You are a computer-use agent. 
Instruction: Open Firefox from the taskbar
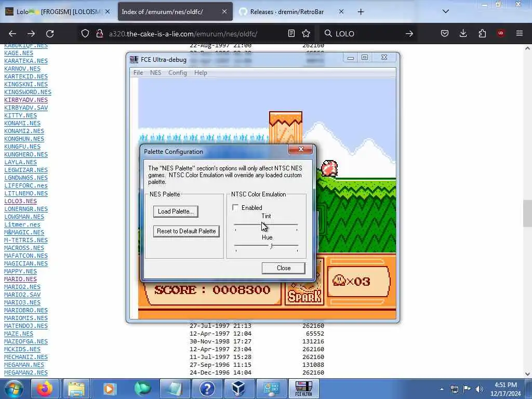[45, 389]
